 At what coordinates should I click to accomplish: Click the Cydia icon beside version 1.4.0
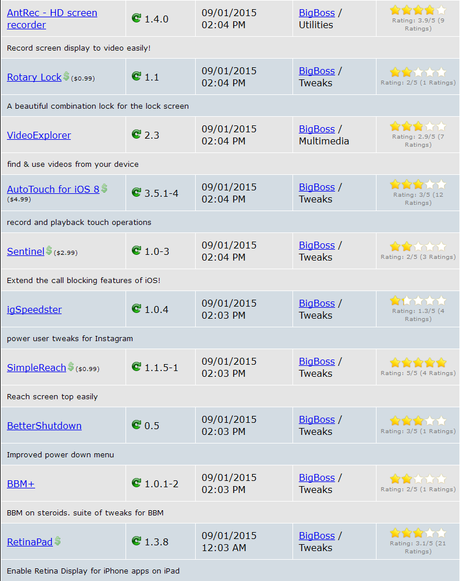tap(136, 18)
